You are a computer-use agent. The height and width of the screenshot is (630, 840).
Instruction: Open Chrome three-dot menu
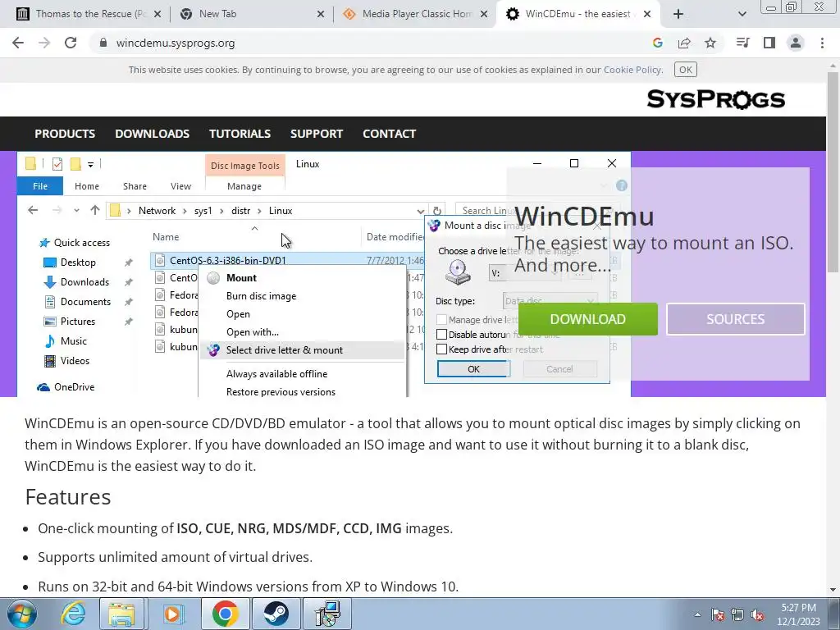(822, 43)
